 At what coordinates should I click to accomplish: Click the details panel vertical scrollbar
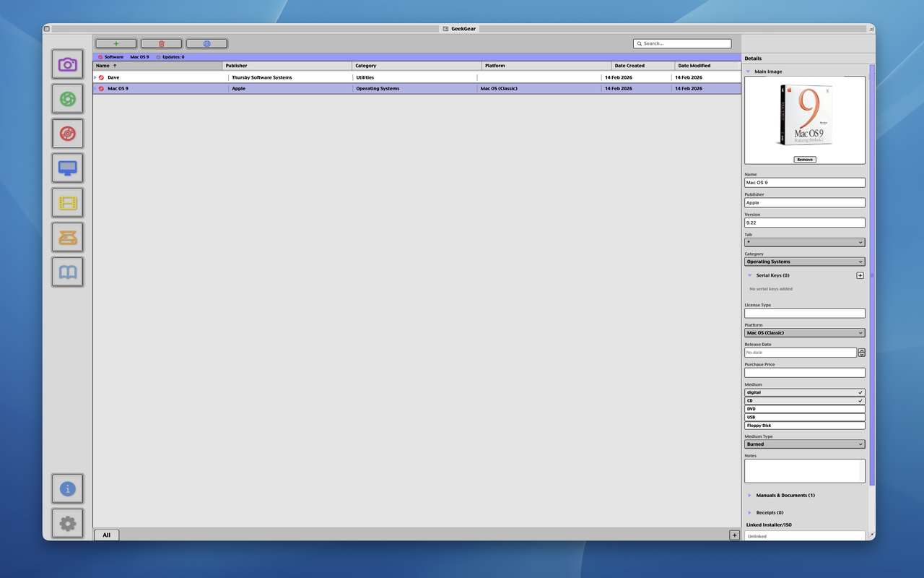click(872, 275)
